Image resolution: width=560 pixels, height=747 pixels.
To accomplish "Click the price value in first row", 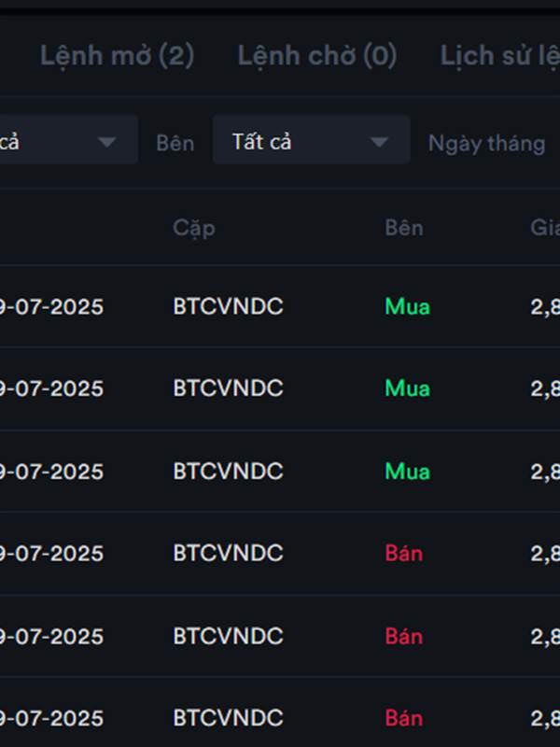I will 545,306.
